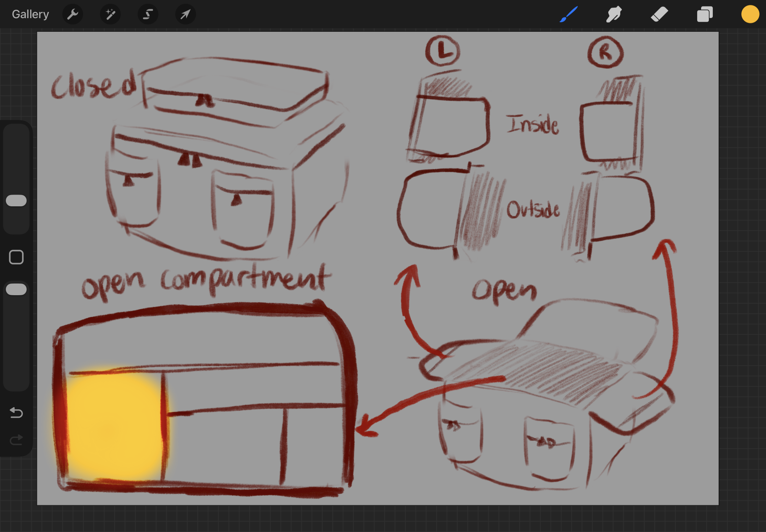
Task: Select the Brush tool
Action: click(569, 14)
